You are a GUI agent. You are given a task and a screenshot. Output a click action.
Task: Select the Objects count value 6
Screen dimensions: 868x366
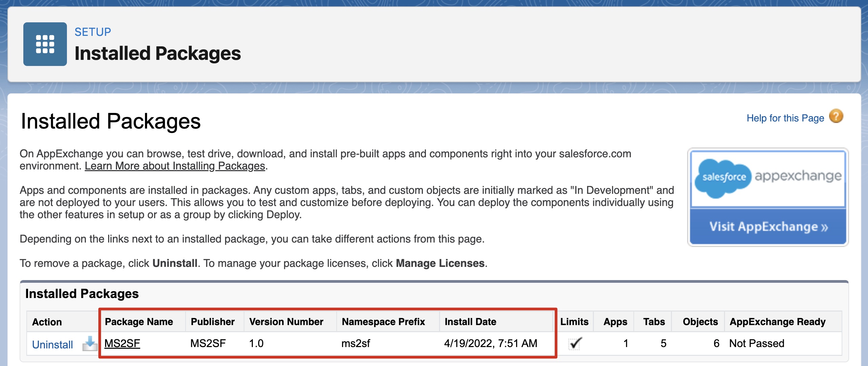(x=716, y=343)
